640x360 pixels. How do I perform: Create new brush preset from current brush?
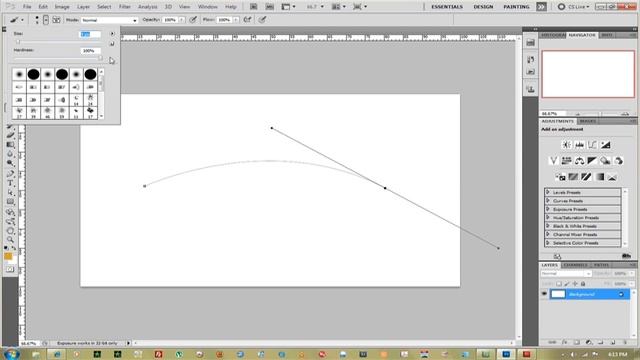coord(112,43)
